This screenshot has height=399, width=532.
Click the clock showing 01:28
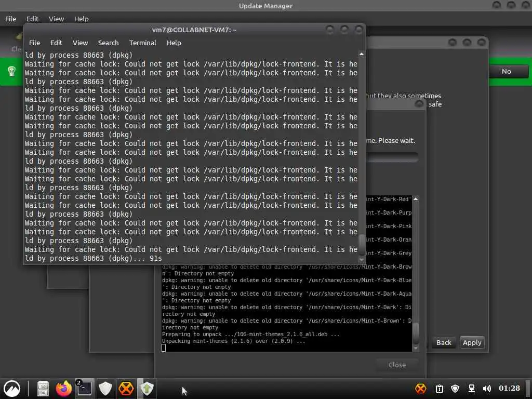tap(509, 388)
